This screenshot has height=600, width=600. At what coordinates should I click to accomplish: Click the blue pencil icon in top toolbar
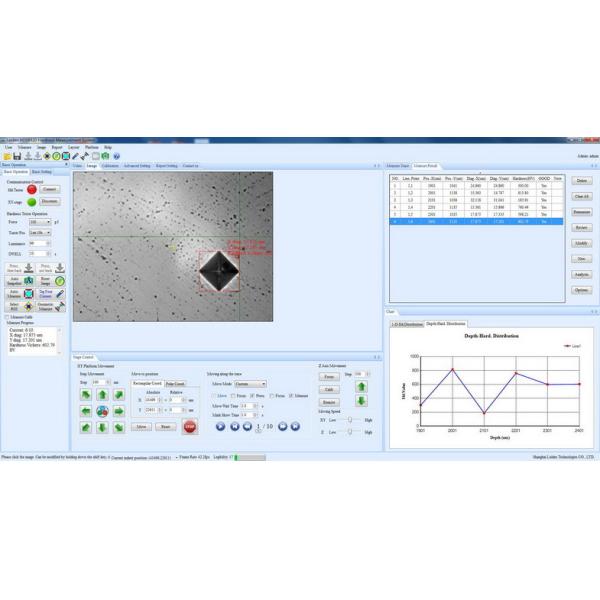click(x=75, y=156)
